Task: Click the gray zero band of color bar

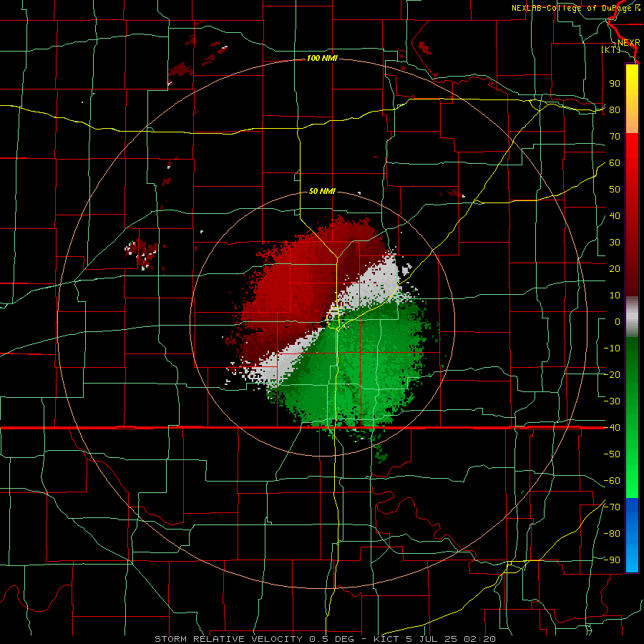Action: point(632,317)
